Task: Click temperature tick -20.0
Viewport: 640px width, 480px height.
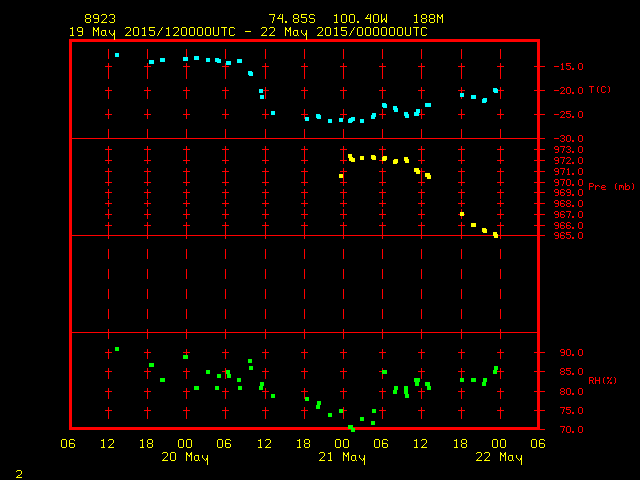Action: (569, 91)
